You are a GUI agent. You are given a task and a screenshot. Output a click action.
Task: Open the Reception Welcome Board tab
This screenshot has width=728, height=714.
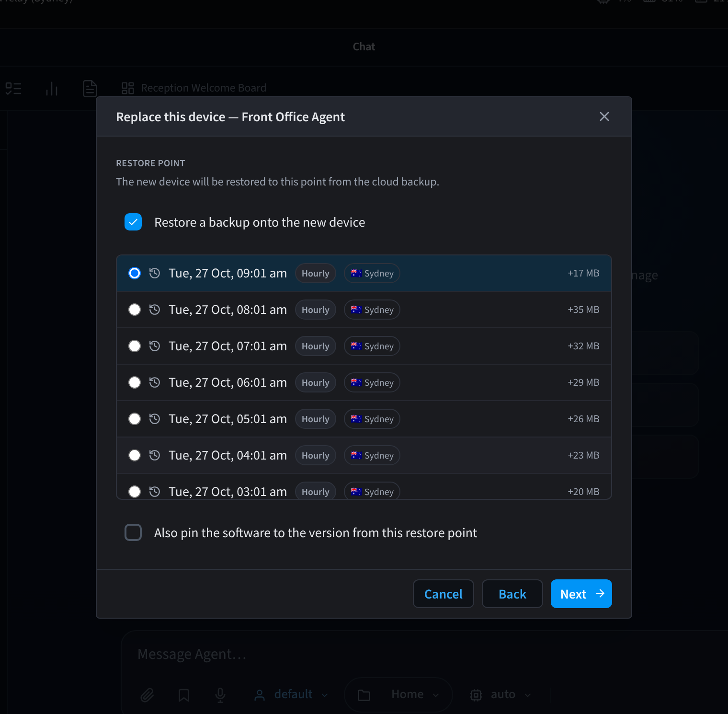tap(194, 88)
